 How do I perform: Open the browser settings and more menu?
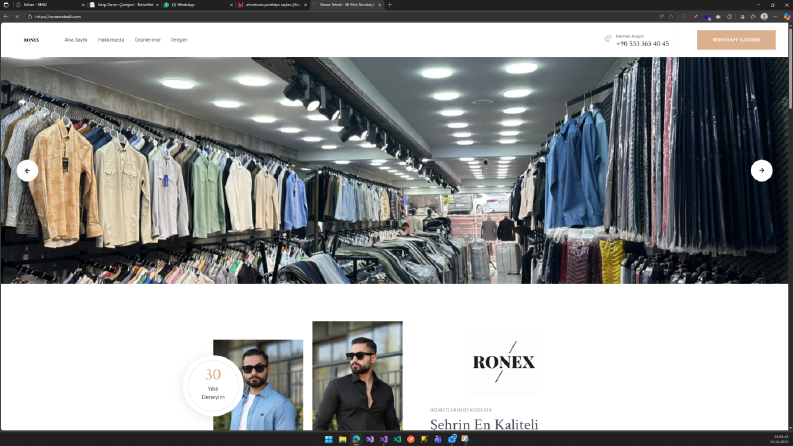tap(775, 16)
